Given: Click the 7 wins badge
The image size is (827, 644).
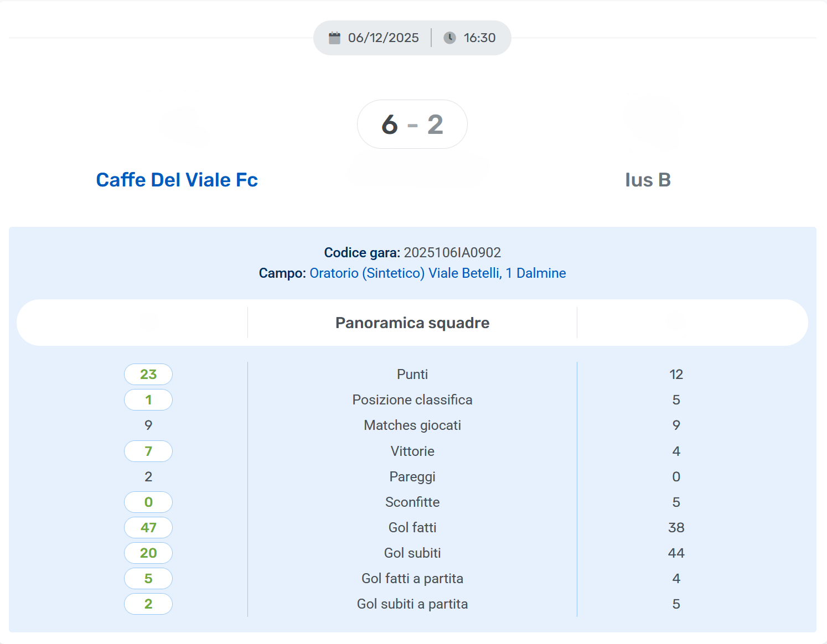Looking at the screenshot, I should coord(148,451).
